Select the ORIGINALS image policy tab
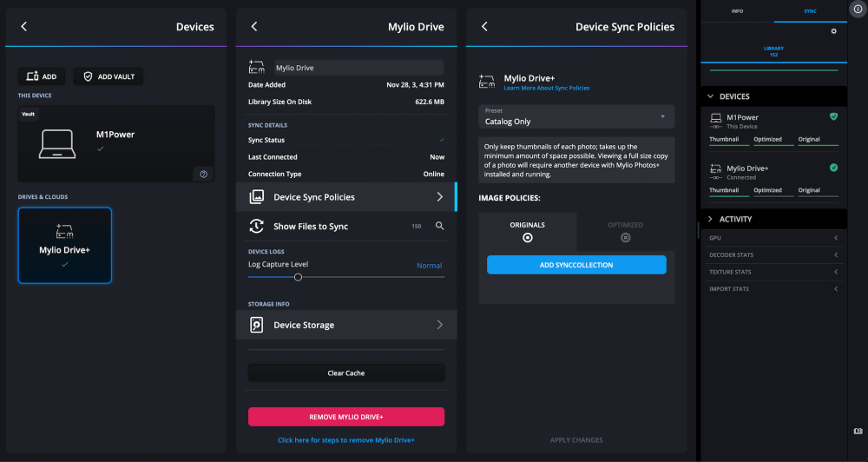 point(528,232)
